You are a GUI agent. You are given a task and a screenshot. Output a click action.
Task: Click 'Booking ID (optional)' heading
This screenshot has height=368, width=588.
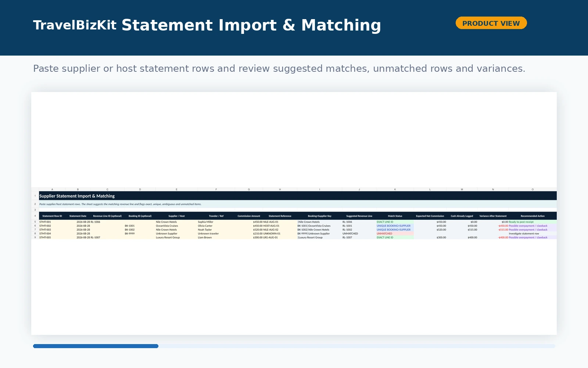pos(140,216)
